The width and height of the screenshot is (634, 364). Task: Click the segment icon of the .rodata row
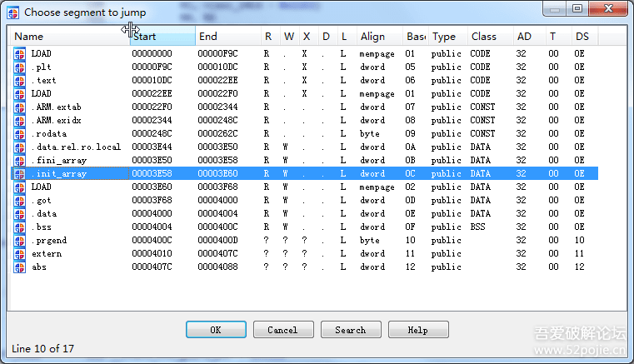tap(19, 134)
